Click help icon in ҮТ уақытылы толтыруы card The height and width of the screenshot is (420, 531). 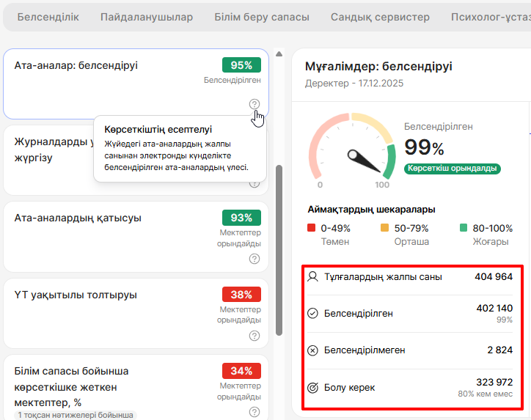tap(254, 336)
